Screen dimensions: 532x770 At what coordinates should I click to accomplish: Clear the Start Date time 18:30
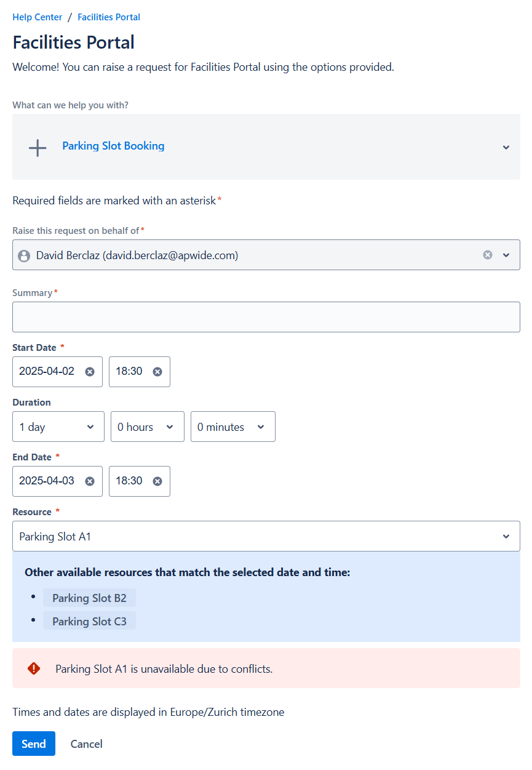[x=157, y=372]
